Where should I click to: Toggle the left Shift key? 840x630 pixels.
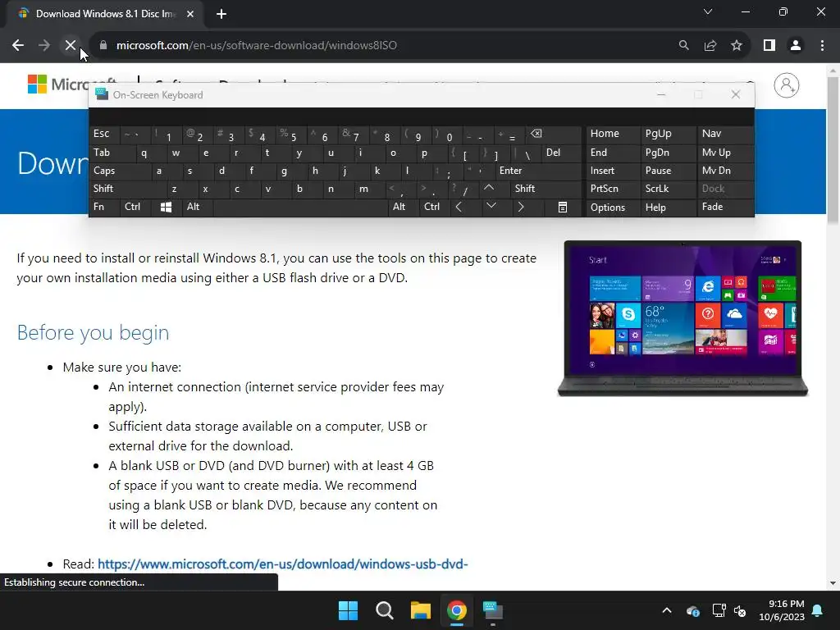click(128, 189)
